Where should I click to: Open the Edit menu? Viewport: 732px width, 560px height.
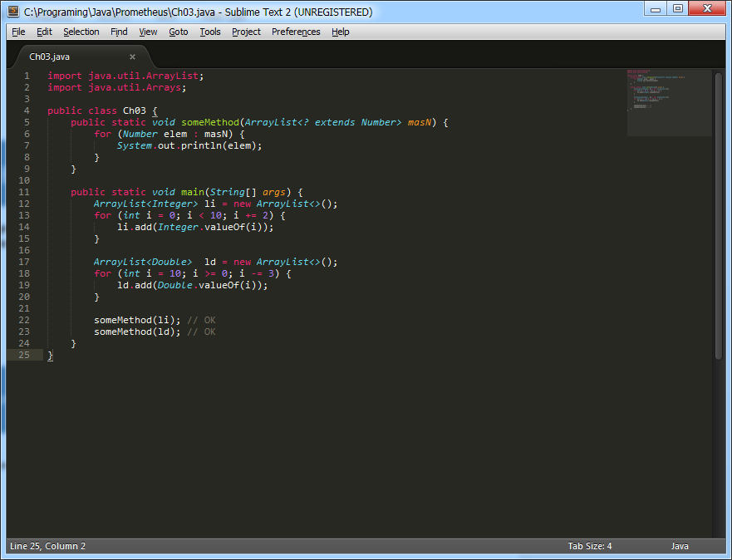click(x=44, y=32)
